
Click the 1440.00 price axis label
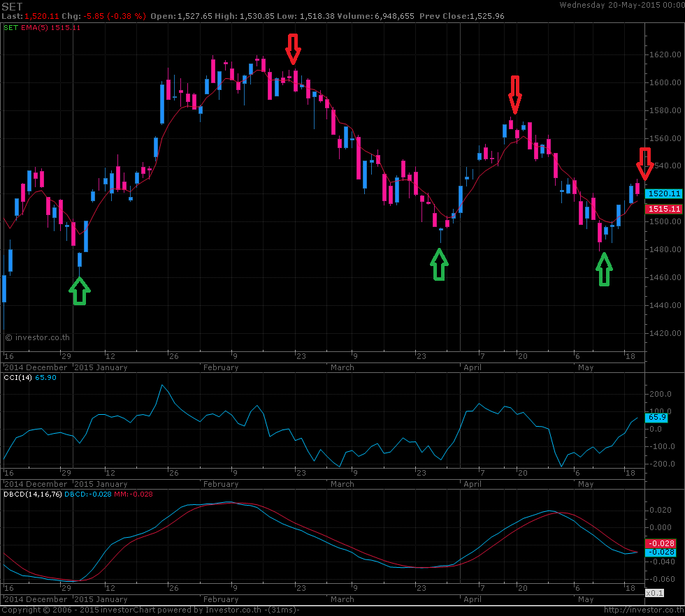click(665, 305)
